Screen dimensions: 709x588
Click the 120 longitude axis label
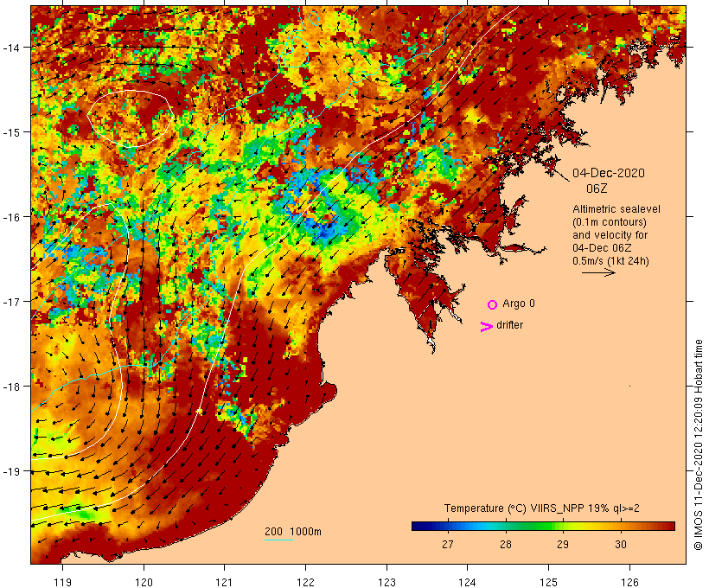pos(144,582)
